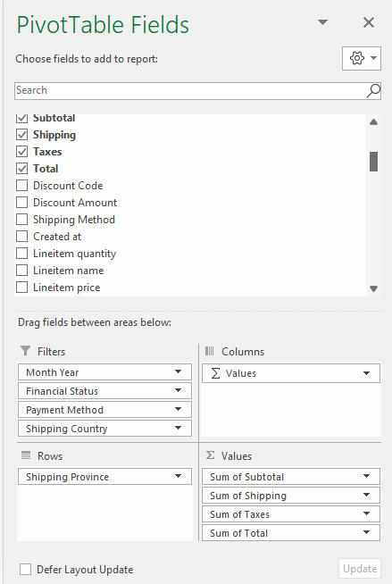
Task: Click the Columns area icon
Action: [x=210, y=351]
